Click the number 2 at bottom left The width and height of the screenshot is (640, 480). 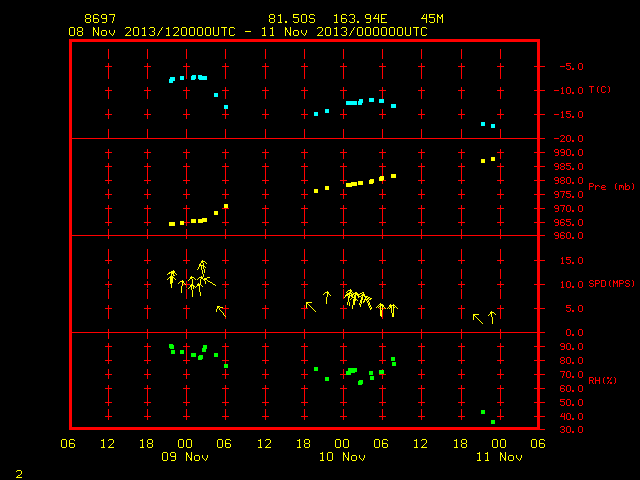[x=19, y=474]
